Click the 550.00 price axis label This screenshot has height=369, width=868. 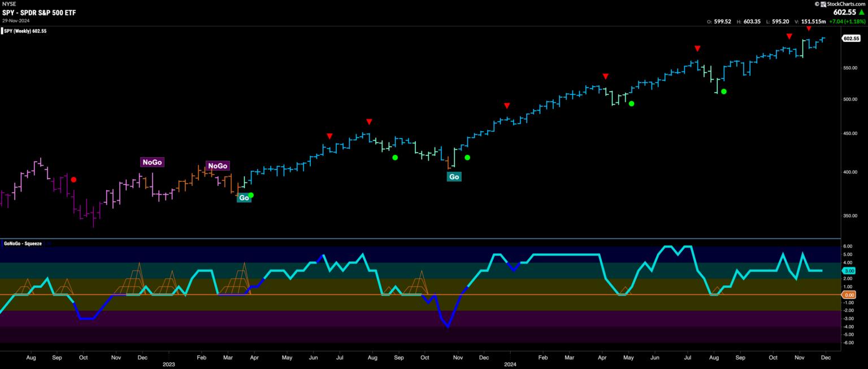click(x=851, y=68)
